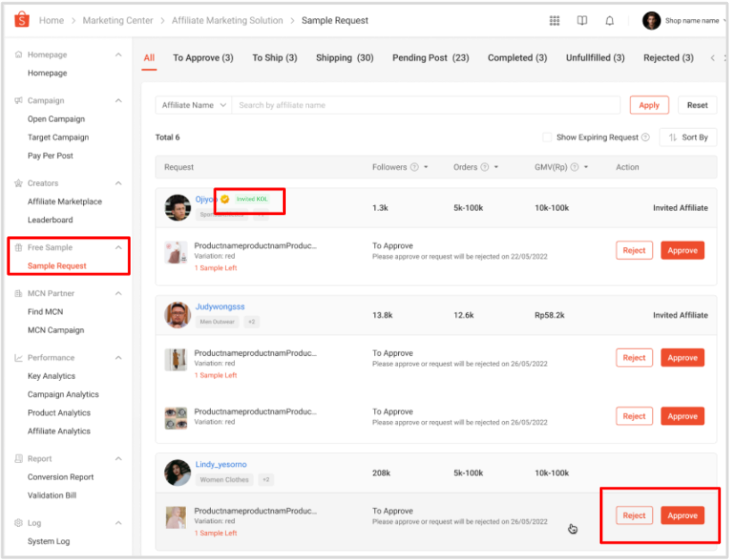Image resolution: width=731 pixels, height=560 pixels.
Task: Collapse the MCN Partner sidebar section
Action: [118, 293]
